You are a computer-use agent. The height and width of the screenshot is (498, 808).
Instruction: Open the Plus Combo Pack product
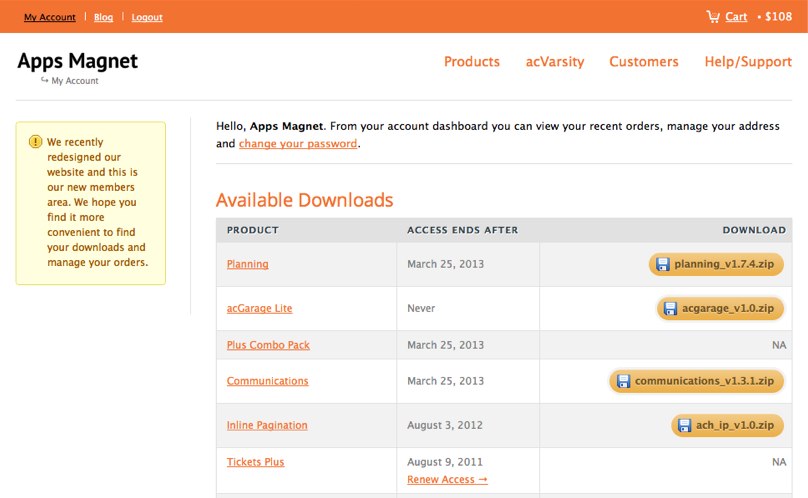coord(268,345)
